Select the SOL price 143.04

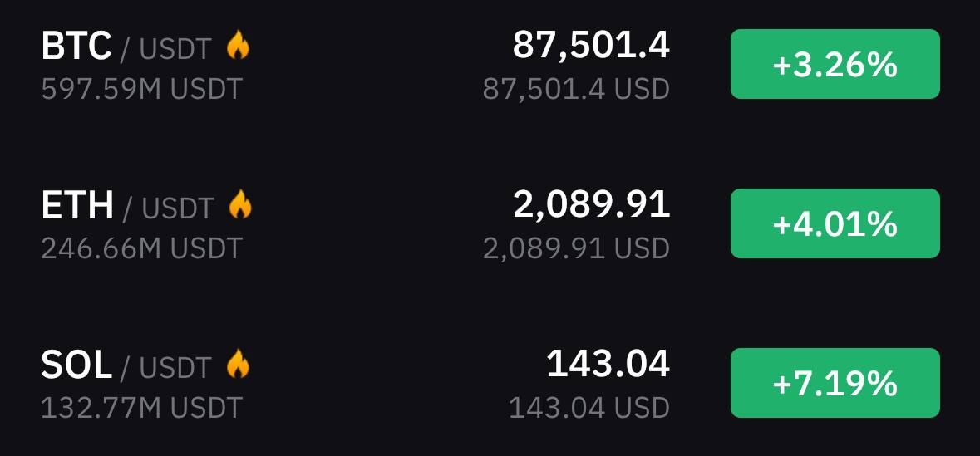(x=608, y=364)
